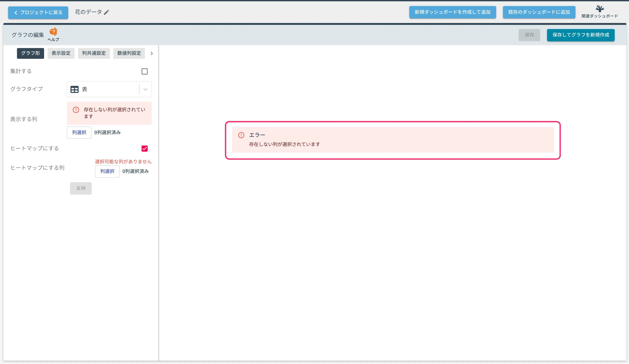Click the greyed 反映 button

click(81, 188)
